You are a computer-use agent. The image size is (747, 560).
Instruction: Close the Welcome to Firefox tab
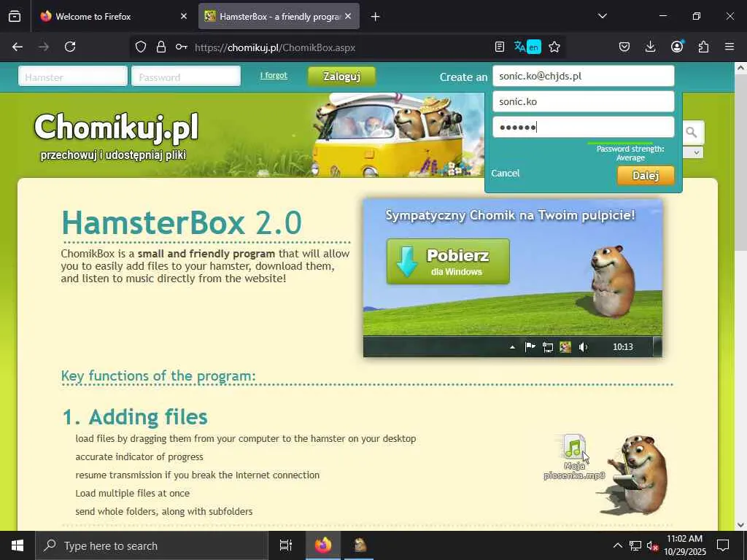pos(184,16)
